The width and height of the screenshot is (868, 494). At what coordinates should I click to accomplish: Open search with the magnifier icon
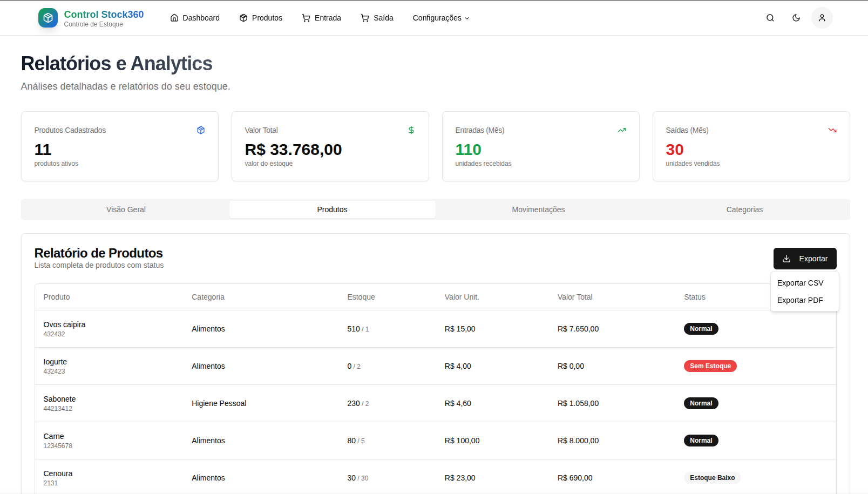[770, 17]
